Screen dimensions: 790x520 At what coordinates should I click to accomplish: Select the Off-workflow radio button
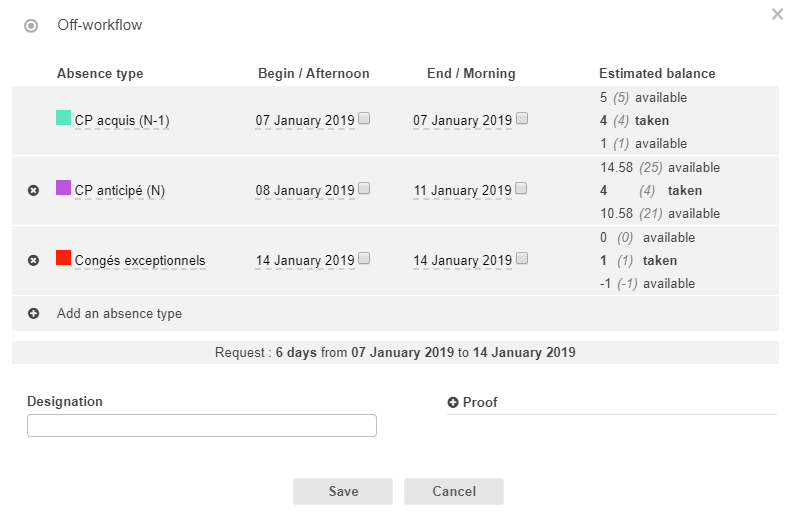(31, 26)
